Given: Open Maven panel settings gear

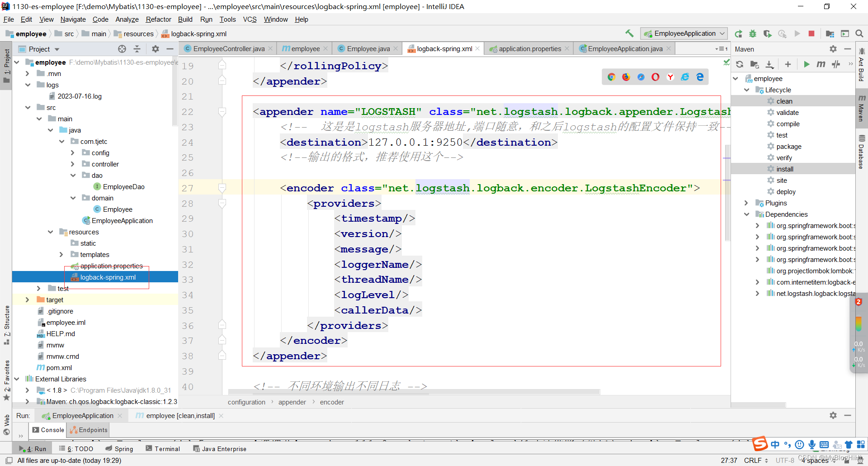Looking at the screenshot, I should click(833, 49).
